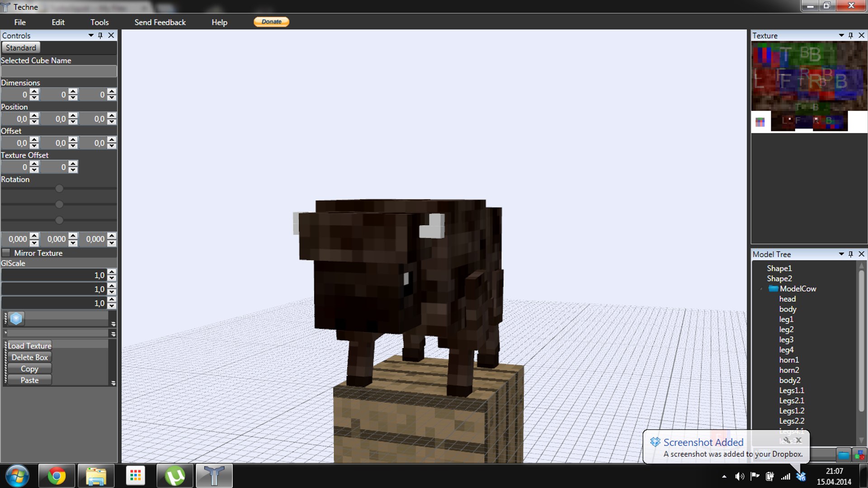This screenshot has width=868, height=488.
Task: Click the Standard button
Action: 21,47
